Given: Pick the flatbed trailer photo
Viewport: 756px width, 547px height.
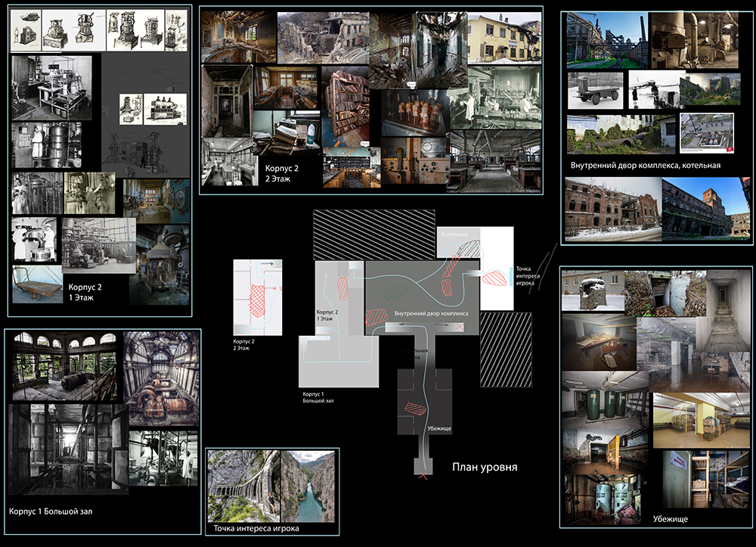Looking at the screenshot, I should pos(594,89).
